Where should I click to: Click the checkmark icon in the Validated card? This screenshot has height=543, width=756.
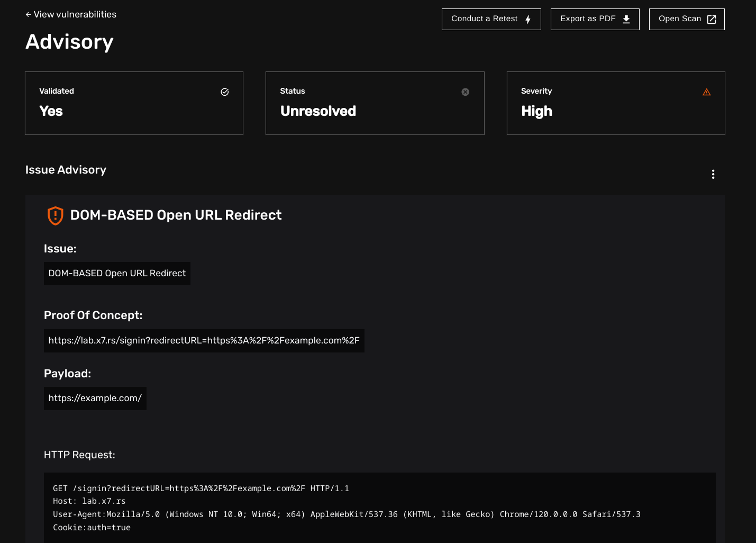pyautogui.click(x=224, y=92)
